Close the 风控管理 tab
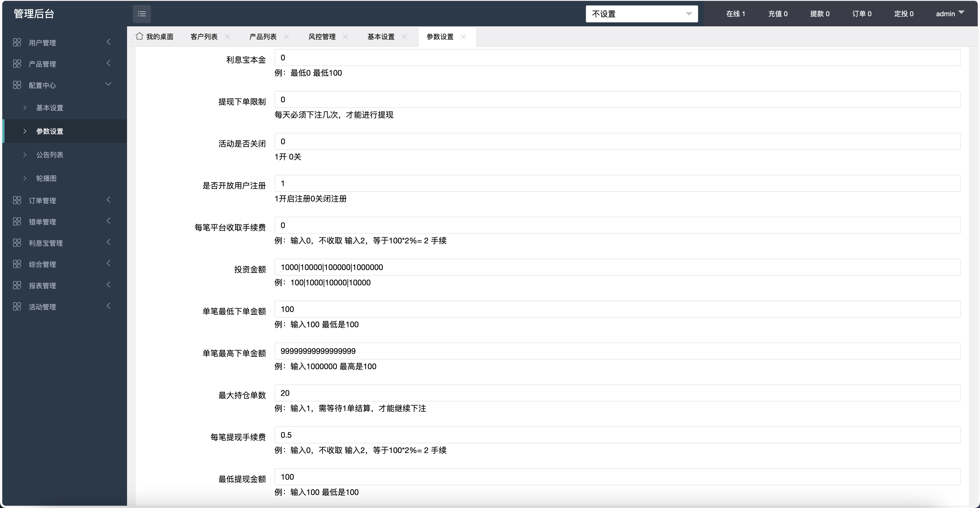 click(346, 37)
